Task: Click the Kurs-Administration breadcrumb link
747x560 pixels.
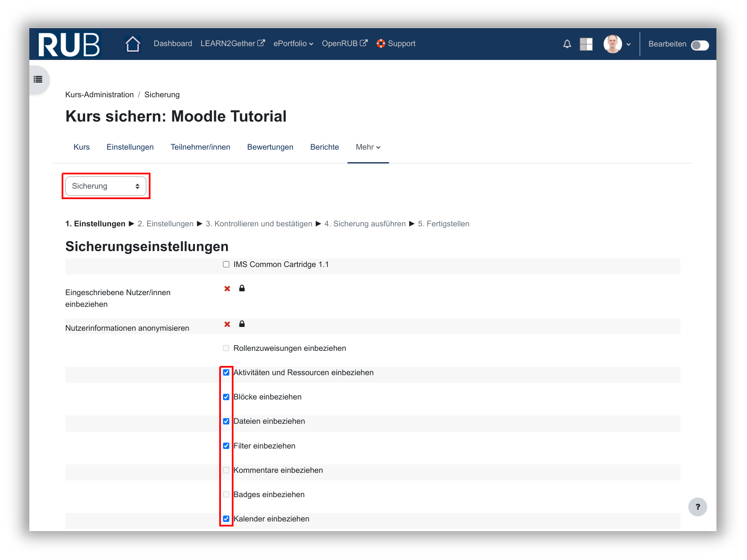Action: click(x=99, y=95)
